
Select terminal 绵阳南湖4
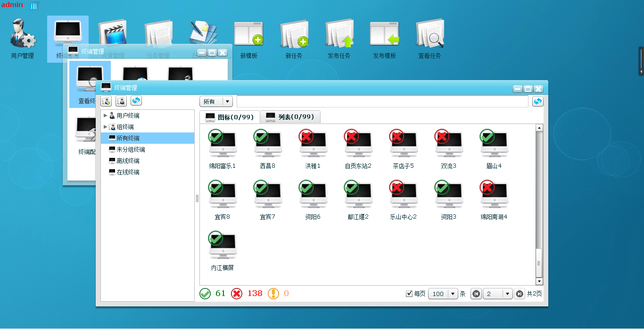[x=494, y=200]
